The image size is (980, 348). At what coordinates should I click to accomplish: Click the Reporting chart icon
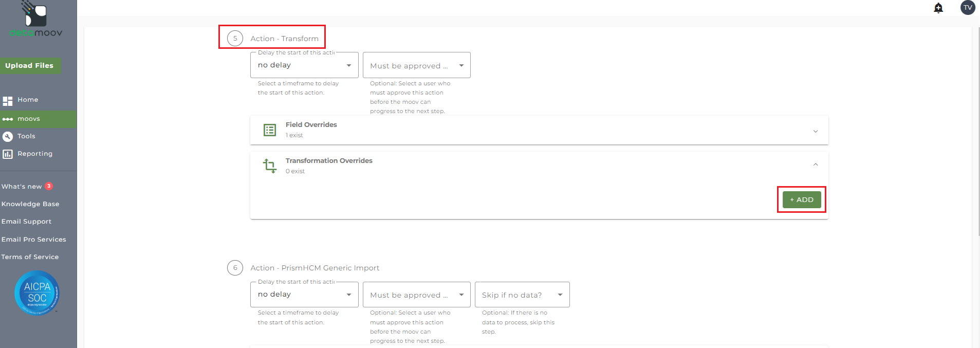(x=7, y=154)
